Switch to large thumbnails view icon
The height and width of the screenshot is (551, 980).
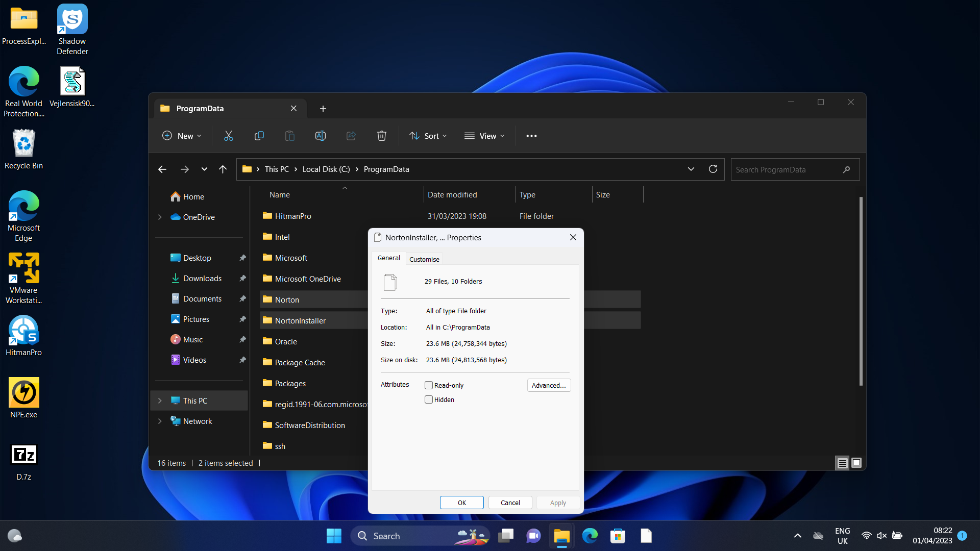click(856, 463)
